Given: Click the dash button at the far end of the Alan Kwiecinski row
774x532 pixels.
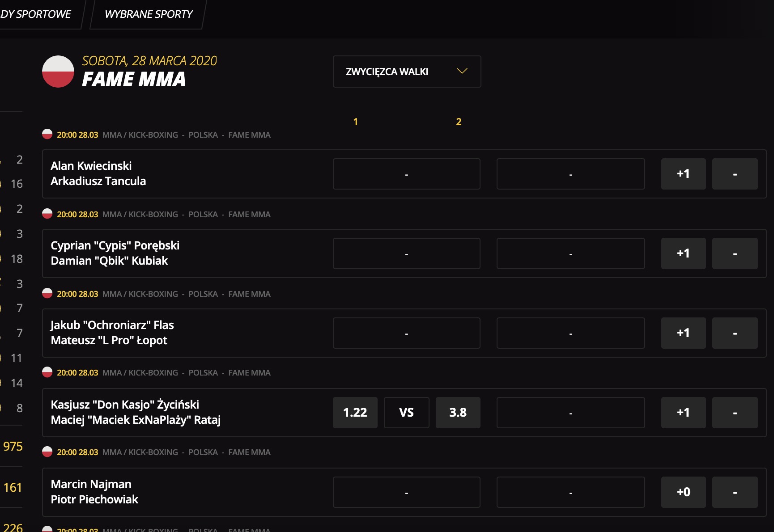Looking at the screenshot, I should [x=735, y=174].
